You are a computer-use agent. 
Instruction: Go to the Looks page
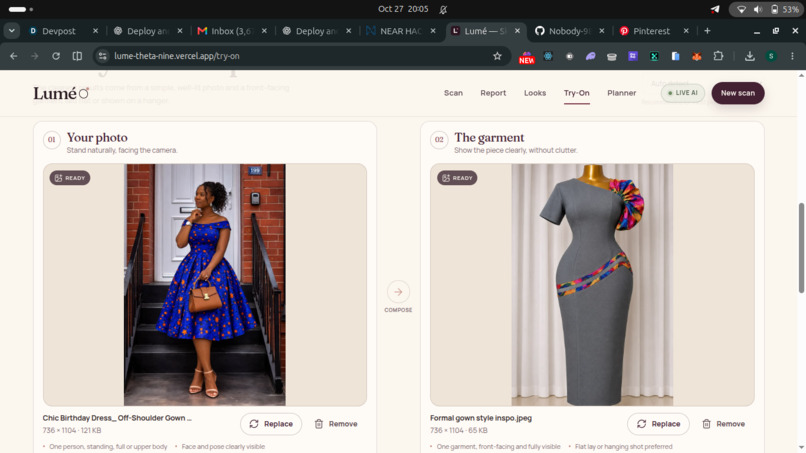click(535, 93)
